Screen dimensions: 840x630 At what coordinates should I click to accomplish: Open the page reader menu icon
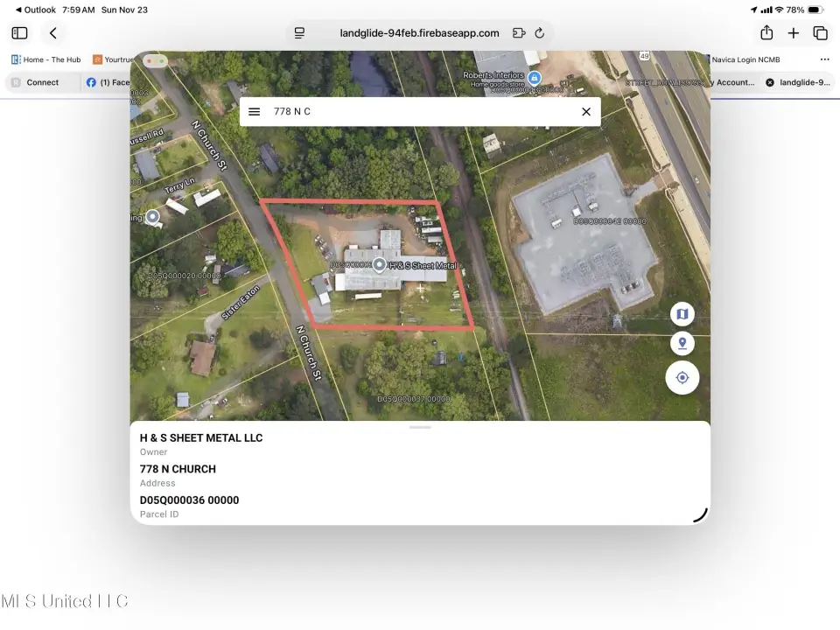coord(299,33)
